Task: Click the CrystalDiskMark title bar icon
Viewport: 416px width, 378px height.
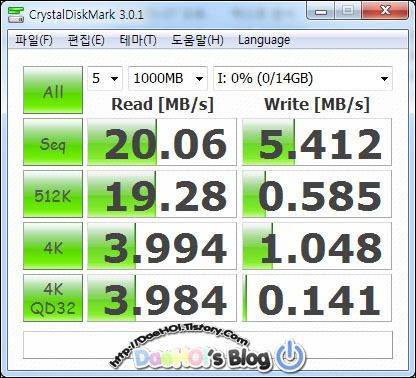Action: pyautogui.click(x=16, y=14)
